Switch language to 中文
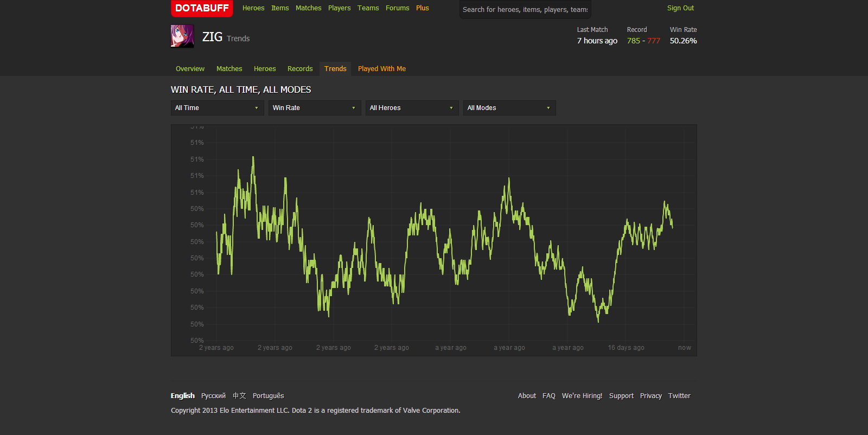This screenshot has width=868, height=435. pyautogui.click(x=239, y=396)
